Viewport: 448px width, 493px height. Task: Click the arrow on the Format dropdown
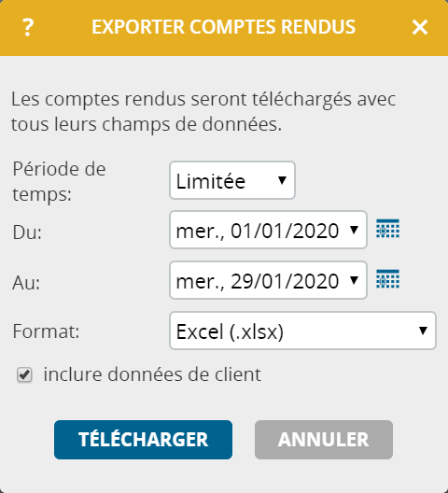coord(423,331)
